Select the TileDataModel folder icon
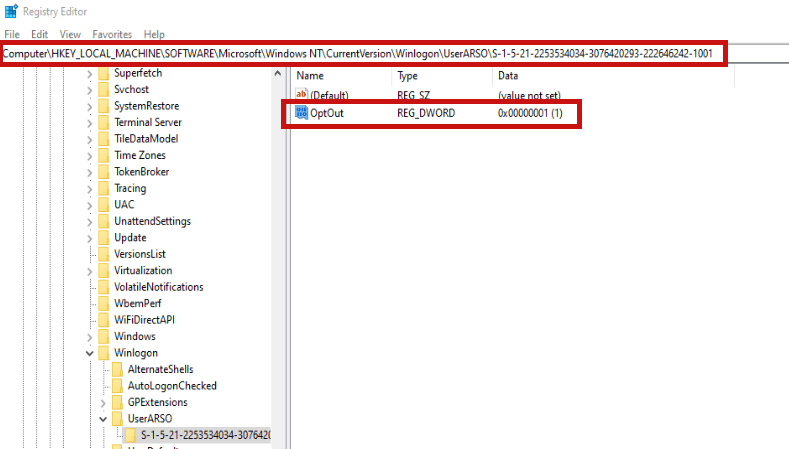Screen dimensions: 789x449 pos(104,139)
